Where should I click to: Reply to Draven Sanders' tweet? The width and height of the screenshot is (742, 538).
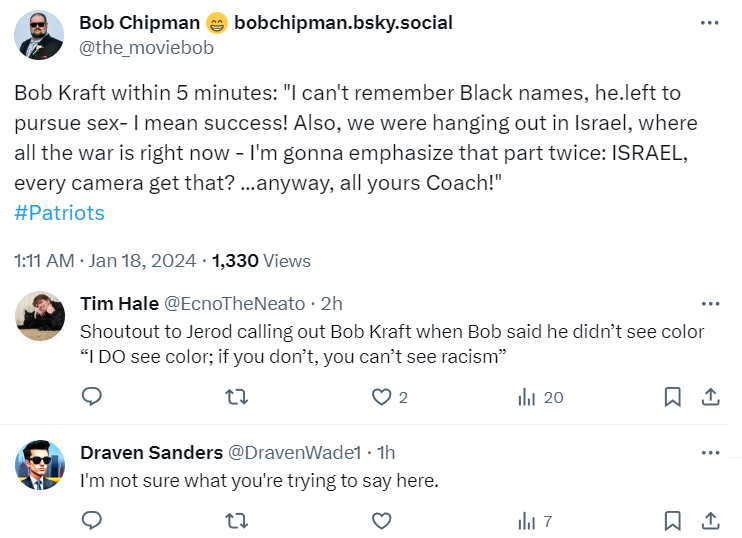92,520
